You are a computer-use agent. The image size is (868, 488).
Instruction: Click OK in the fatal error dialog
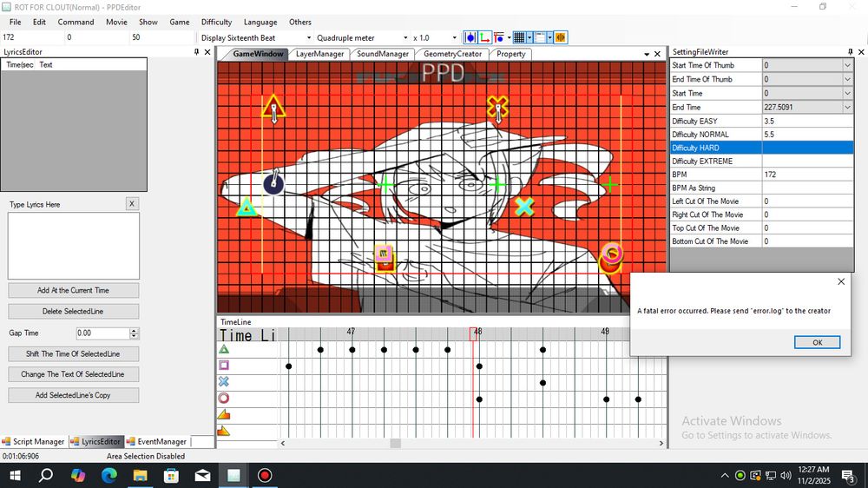(817, 342)
